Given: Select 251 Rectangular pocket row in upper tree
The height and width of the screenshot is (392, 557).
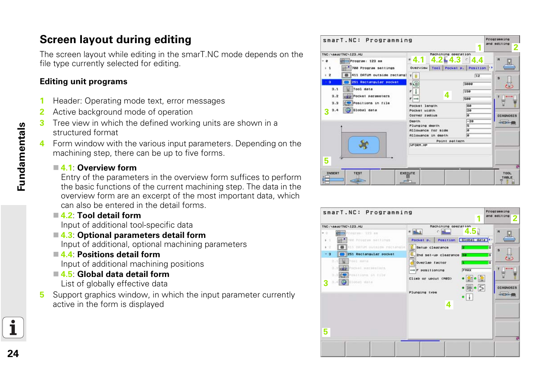Looking at the screenshot, I should (364, 82).
